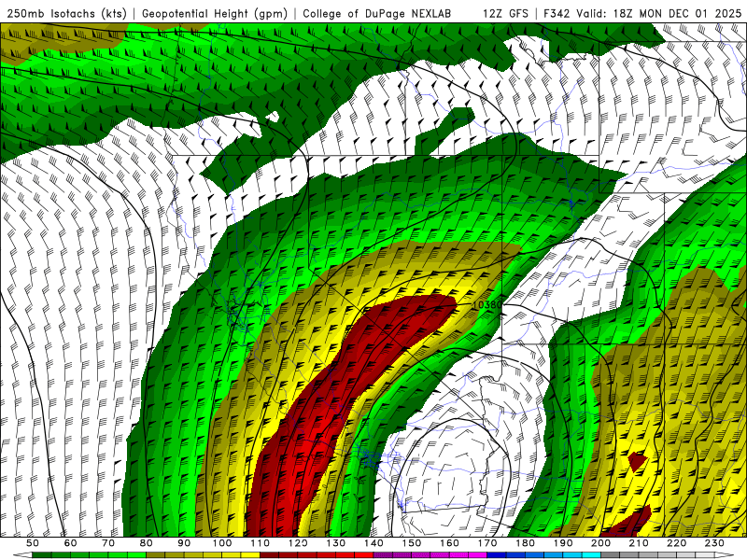The image size is (747, 560).
Task: Click the '170' legend value
Action: (487, 543)
